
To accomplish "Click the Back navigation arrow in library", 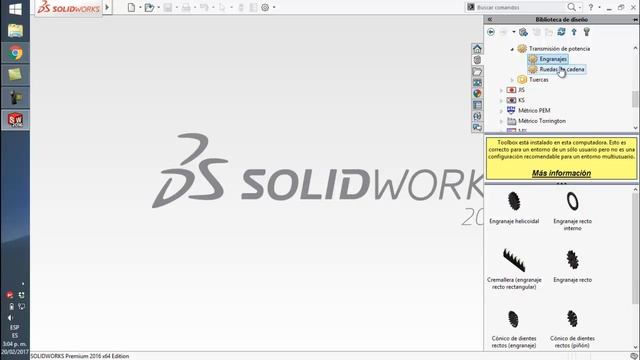I will pyautogui.click(x=491, y=32).
